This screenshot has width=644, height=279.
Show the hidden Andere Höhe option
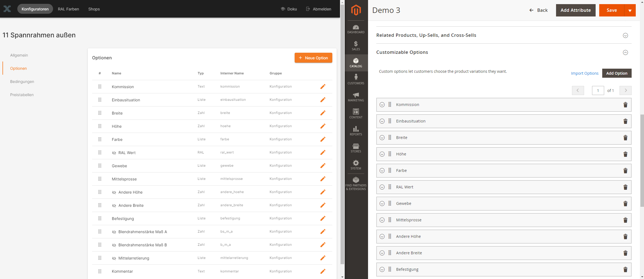[114, 192]
